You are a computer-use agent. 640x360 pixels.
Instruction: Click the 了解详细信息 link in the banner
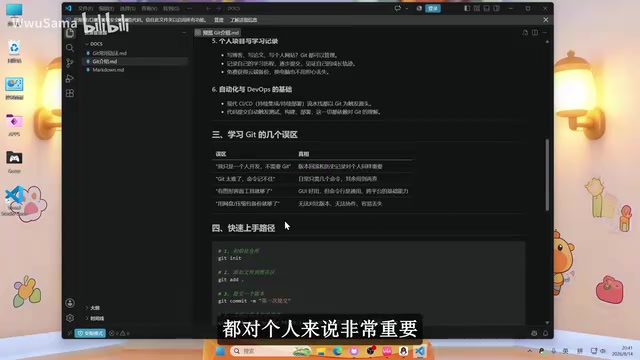[x=244, y=20]
